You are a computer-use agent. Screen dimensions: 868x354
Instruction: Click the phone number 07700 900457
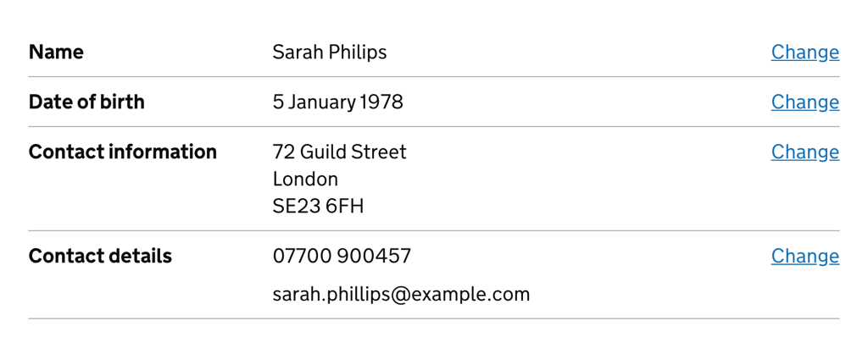[x=342, y=256]
